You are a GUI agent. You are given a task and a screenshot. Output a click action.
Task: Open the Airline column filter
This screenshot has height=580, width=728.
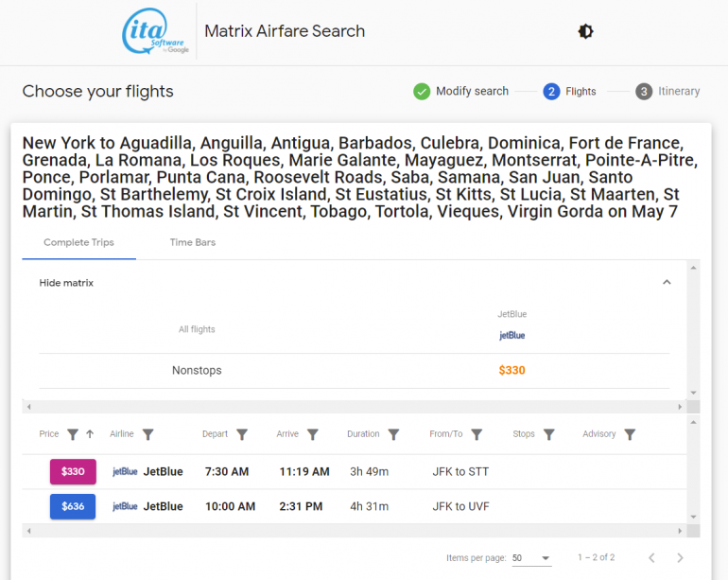coord(147,434)
